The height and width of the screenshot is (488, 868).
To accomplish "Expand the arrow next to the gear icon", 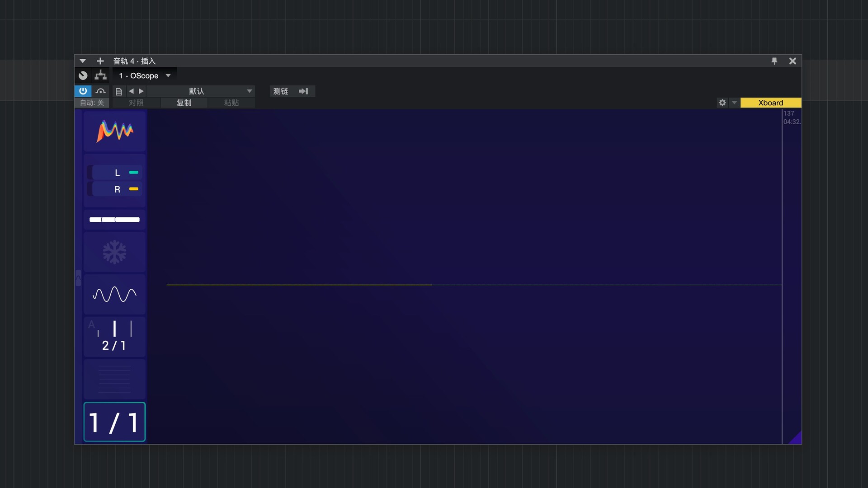I will click(734, 103).
